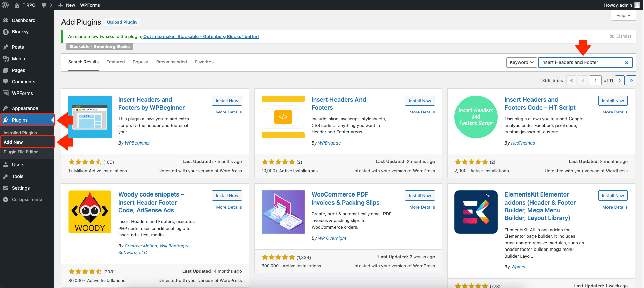This screenshot has width=644, height=288.
Task: Open WP Overnight author link
Action: [x=332, y=238]
